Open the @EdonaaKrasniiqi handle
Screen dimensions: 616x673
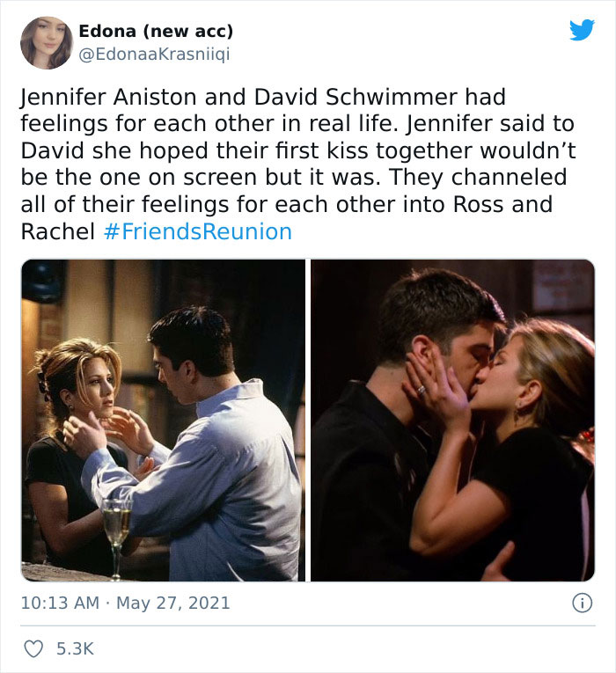click(154, 54)
